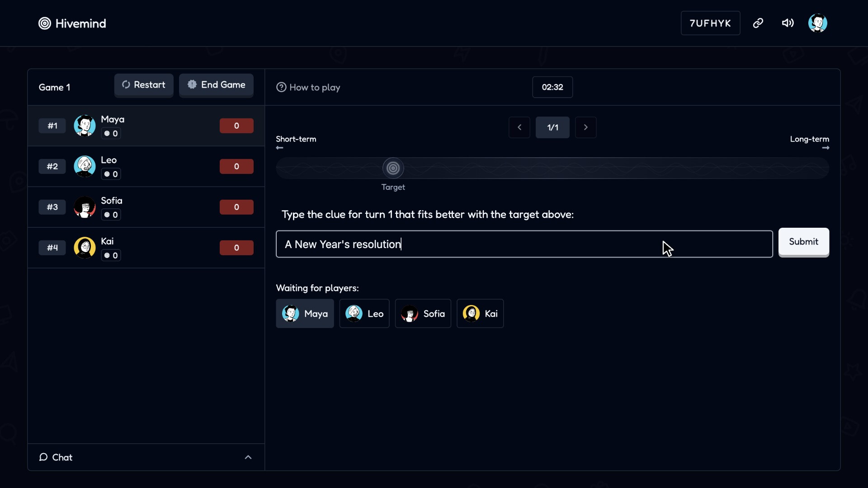Click the Short-term label
The image size is (868, 488).
point(296,139)
